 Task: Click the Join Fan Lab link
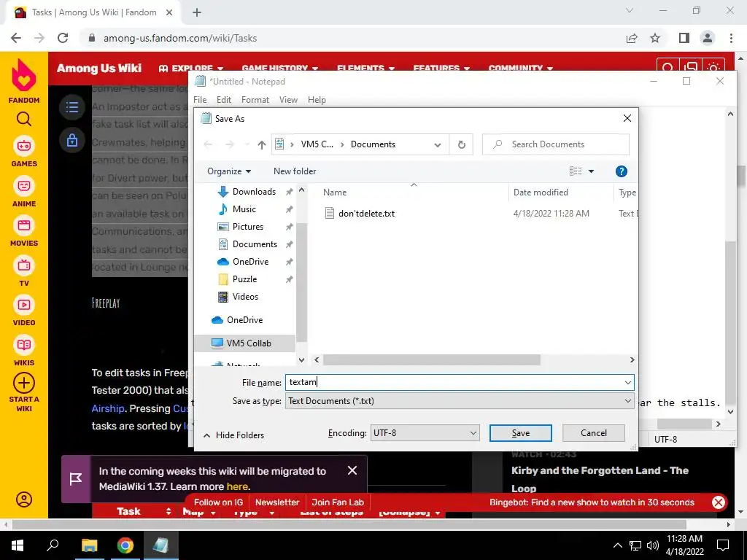click(338, 502)
